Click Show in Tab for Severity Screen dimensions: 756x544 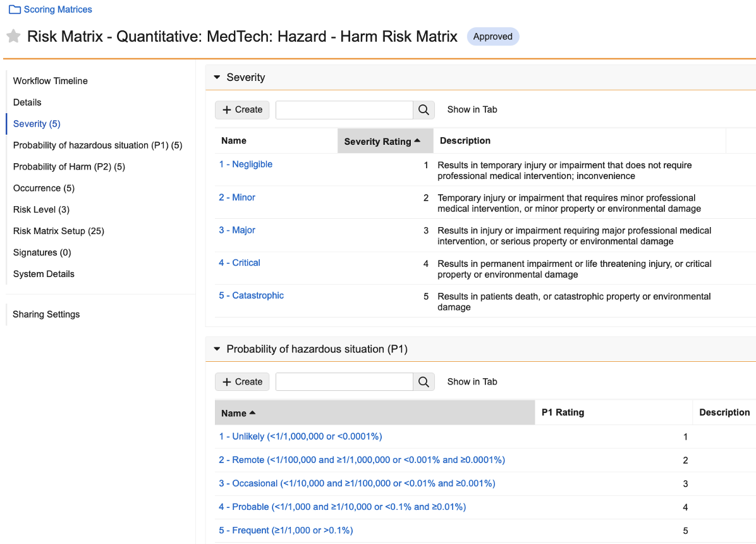click(x=472, y=109)
